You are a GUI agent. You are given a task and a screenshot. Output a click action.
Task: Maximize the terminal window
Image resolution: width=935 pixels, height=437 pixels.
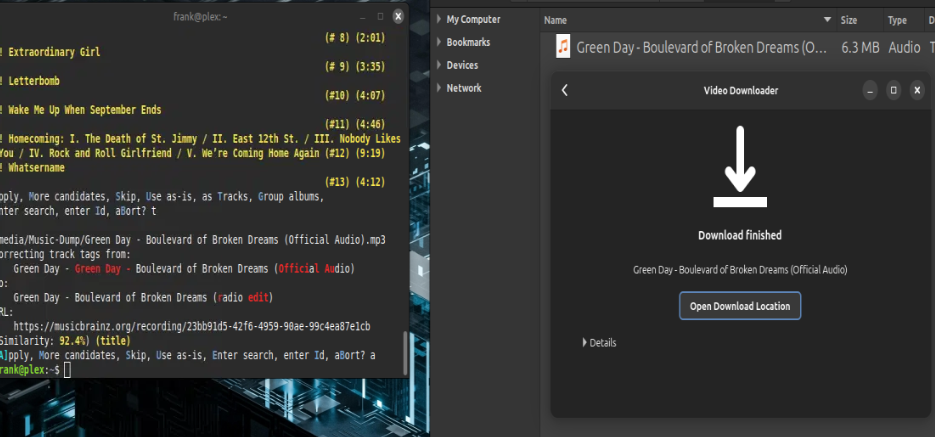point(380,17)
